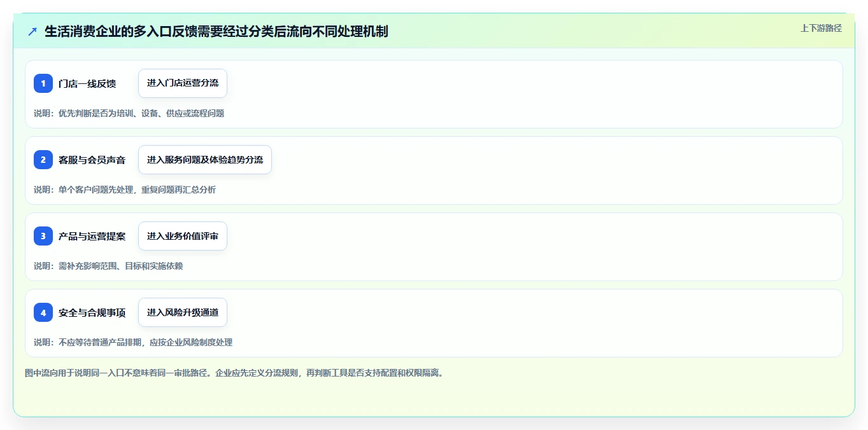The width and height of the screenshot is (868, 430).
Task: Click the note 需补充影响范围、目标和实施依赖
Action: coord(108,266)
